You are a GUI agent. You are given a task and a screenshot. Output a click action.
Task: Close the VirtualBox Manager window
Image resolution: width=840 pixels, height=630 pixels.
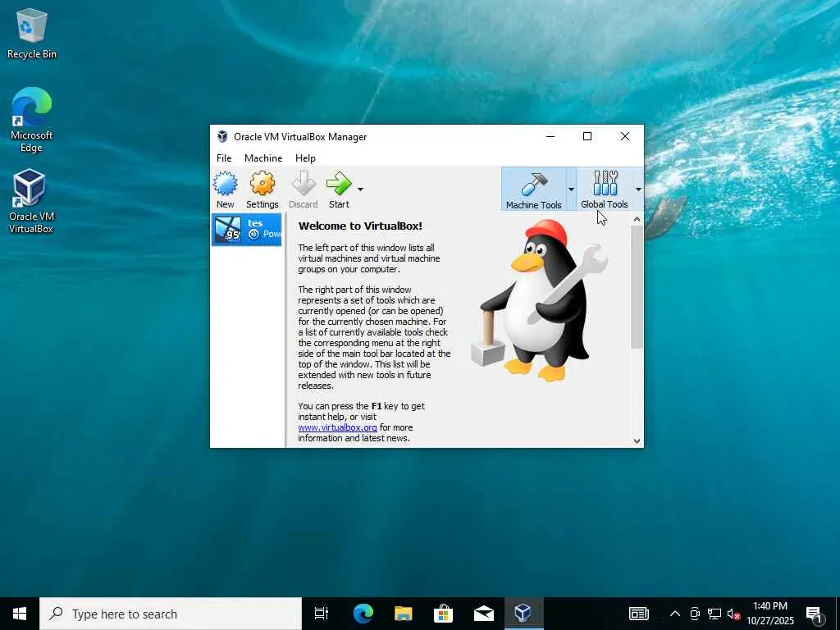pos(624,137)
